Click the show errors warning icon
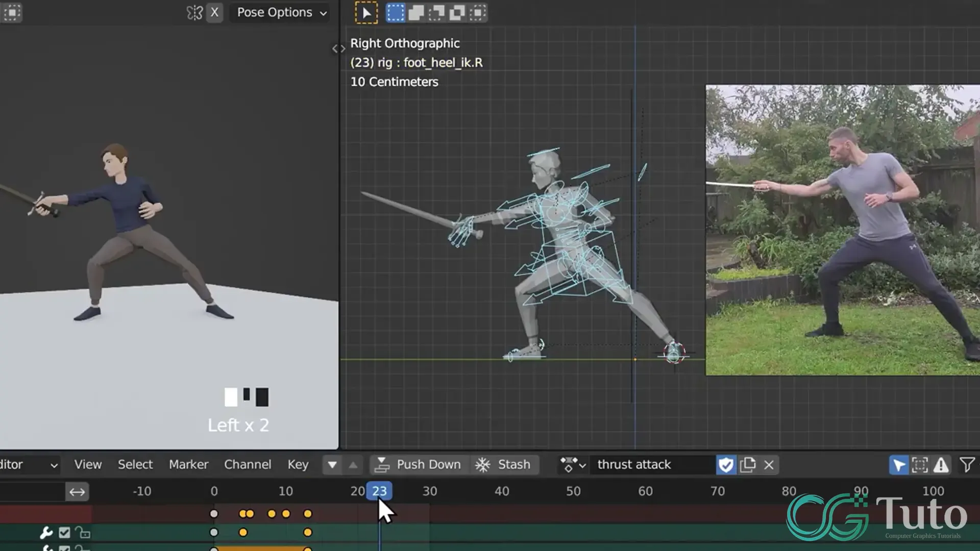980x551 pixels. 941,465
